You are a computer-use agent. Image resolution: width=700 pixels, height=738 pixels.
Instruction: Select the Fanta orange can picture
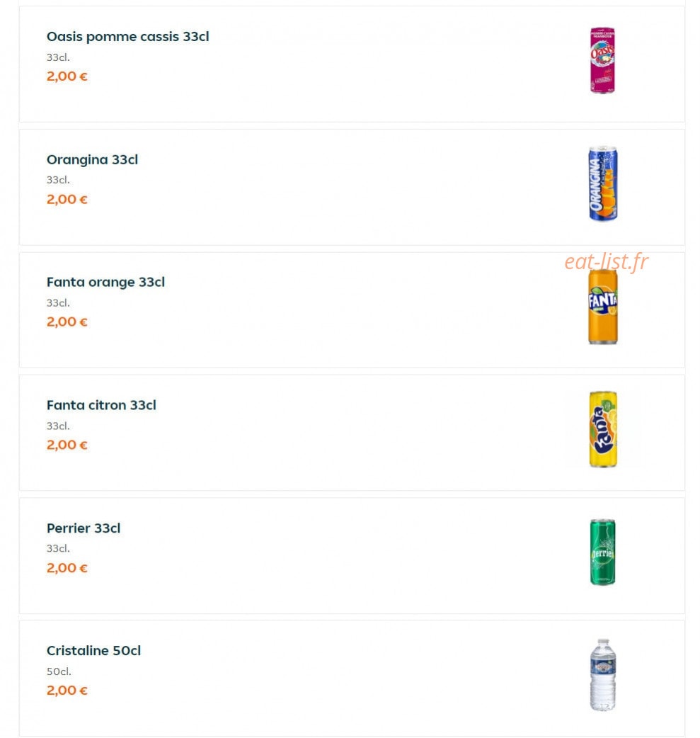[602, 307]
